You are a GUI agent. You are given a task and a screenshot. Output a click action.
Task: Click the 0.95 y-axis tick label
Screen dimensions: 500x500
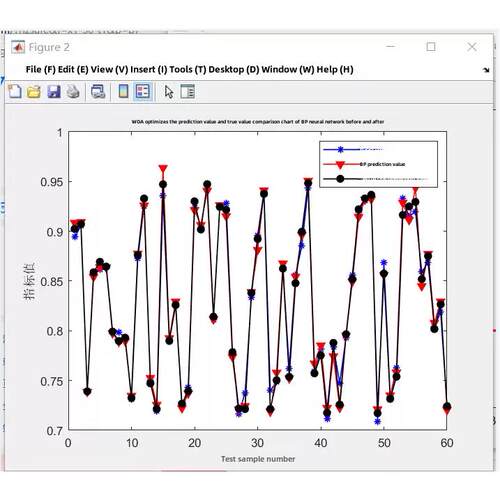(51, 182)
